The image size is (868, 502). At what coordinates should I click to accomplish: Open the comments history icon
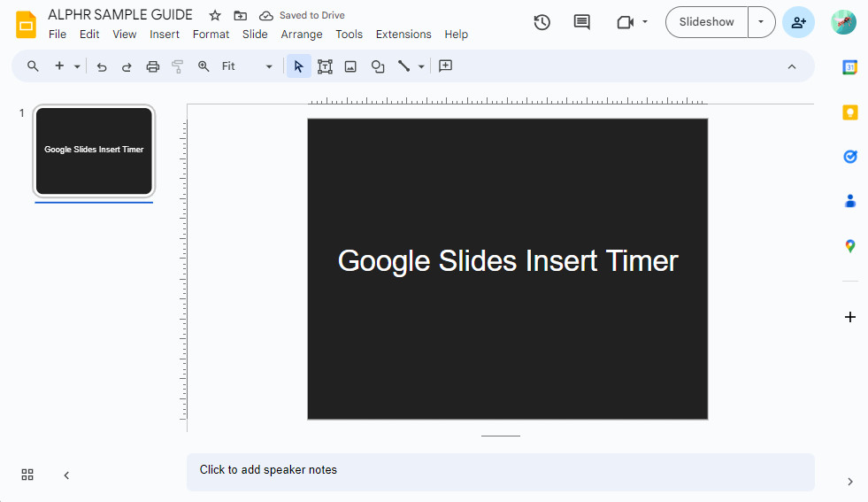click(x=582, y=22)
